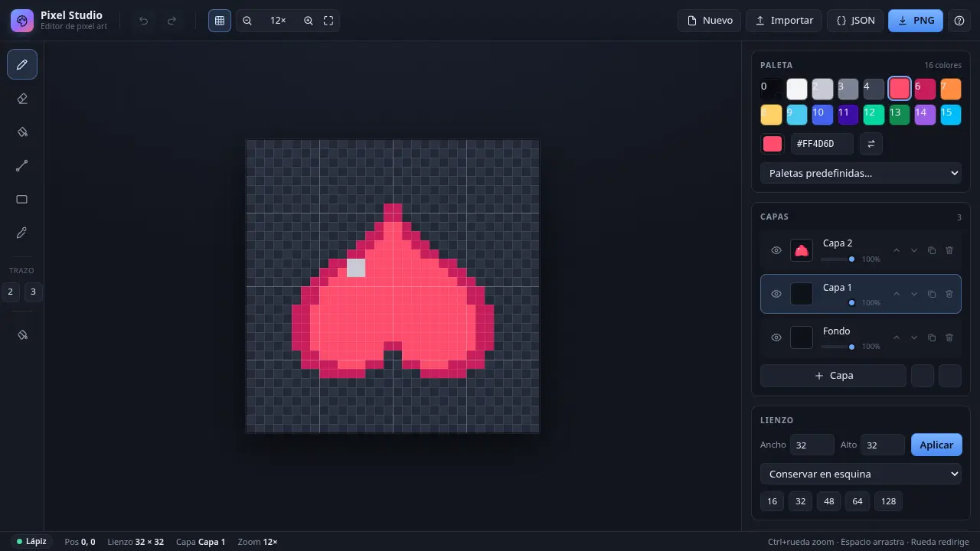Fit the canvas to the screen
Viewport: 980px width, 551px height.
coord(328,21)
